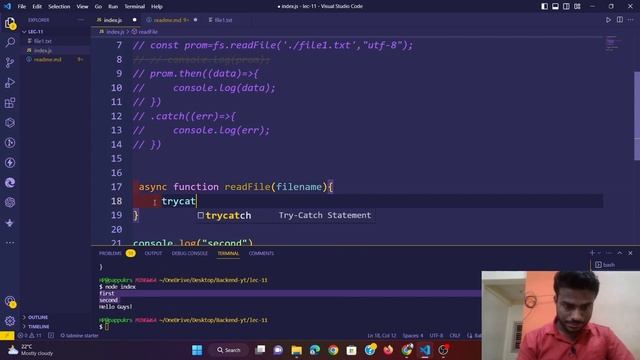
Task: Switch to the readme.md editor tab
Action: pyautogui.click(x=170, y=20)
